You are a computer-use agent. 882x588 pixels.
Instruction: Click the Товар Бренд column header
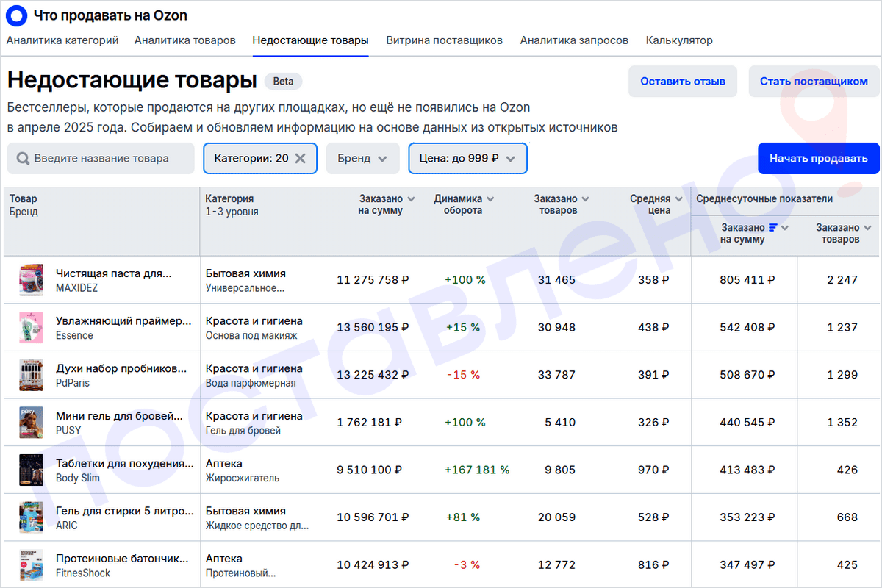pos(24,205)
